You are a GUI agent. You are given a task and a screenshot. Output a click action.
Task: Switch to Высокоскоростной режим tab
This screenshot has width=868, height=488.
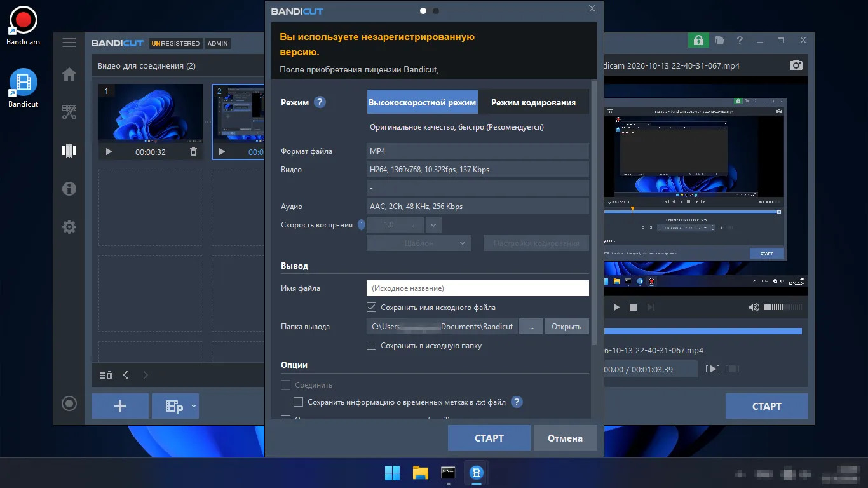coord(422,102)
